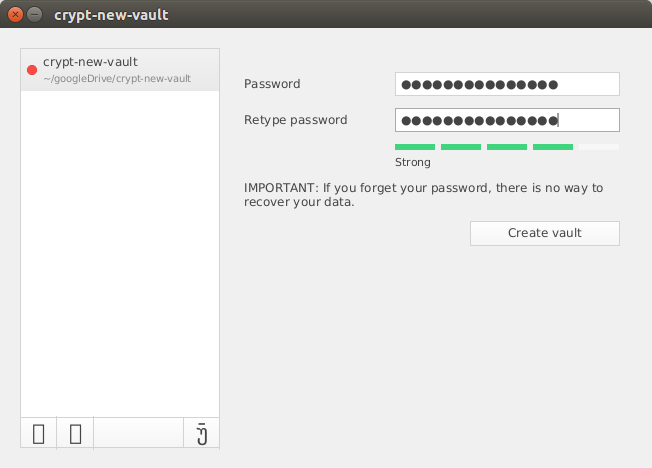Click the remove vault button beside add
The width and height of the screenshot is (652, 468).
point(75,434)
